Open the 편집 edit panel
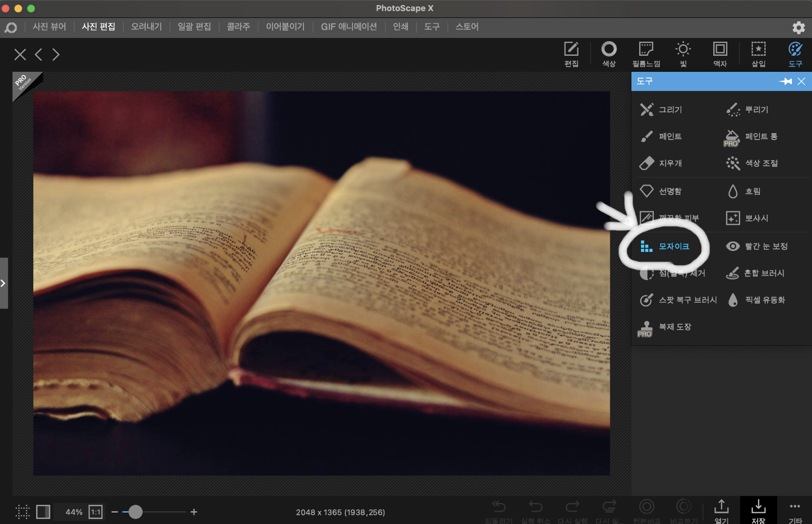This screenshot has height=524, width=812. [x=572, y=54]
